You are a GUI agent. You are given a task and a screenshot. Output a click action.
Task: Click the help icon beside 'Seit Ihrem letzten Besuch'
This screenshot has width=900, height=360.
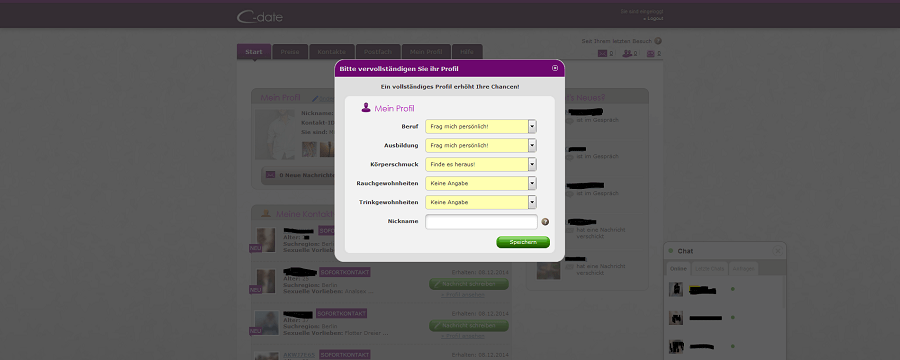(x=658, y=41)
